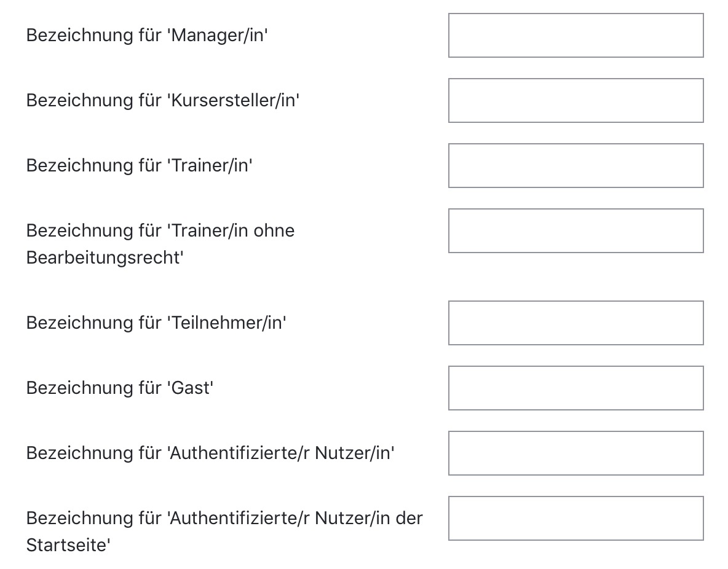Click input for 'Trainer/in ohne Bearbeitungsrecht'

point(576,231)
